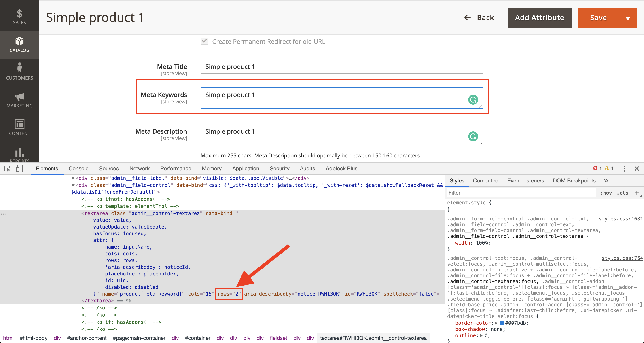This screenshot has height=343, width=644.
Task: Toggle DevTools device toolbar icon
Action: tap(19, 169)
